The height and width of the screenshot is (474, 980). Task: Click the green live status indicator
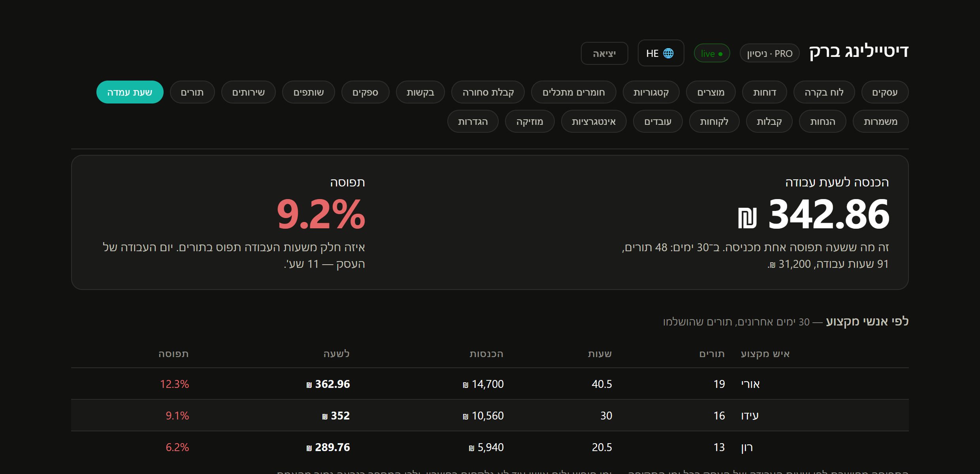(x=712, y=53)
